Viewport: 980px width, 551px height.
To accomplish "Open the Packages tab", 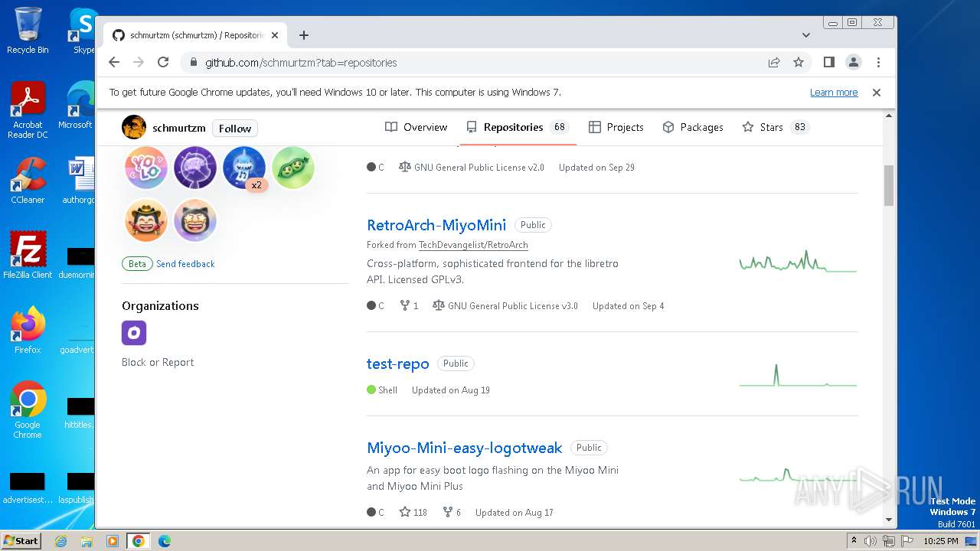I will [x=693, y=127].
